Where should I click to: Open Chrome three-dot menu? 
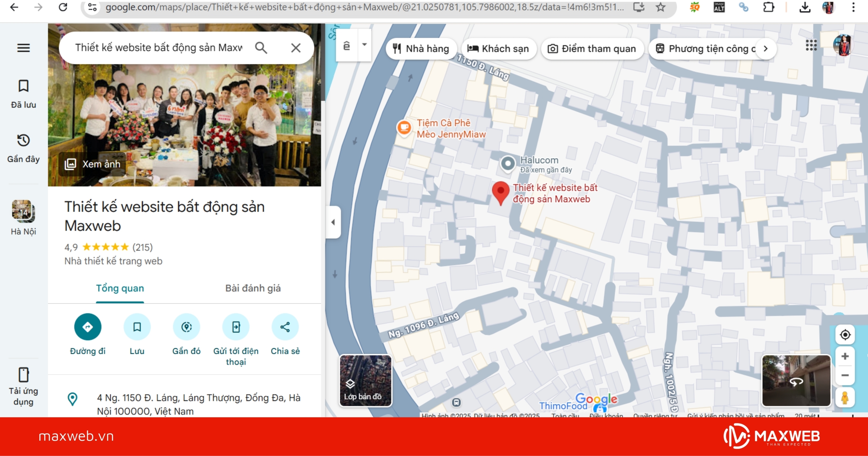[853, 7]
